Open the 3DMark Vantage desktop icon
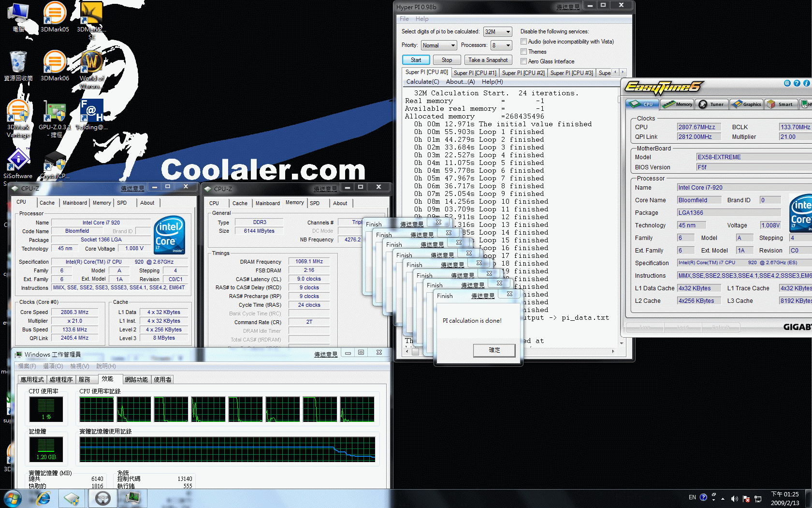 point(18,119)
